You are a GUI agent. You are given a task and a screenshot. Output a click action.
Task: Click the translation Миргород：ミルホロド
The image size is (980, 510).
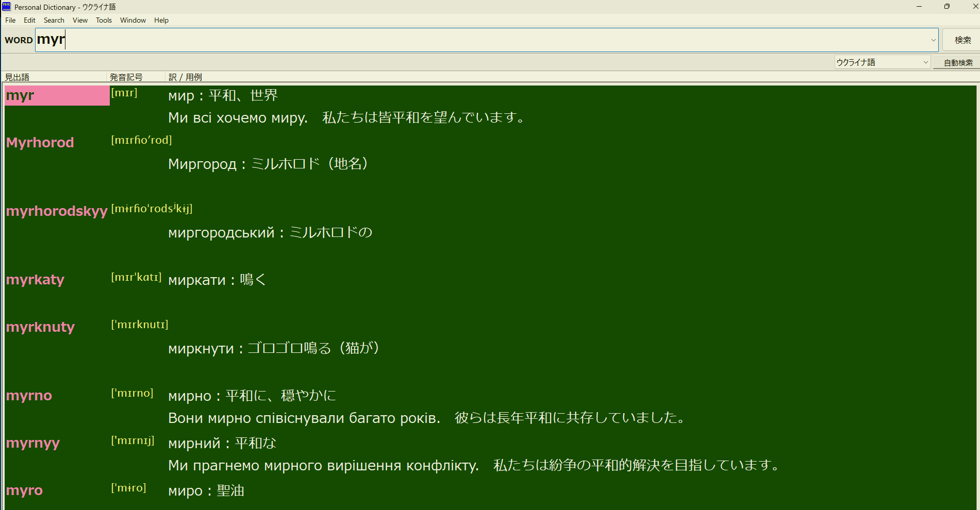click(x=269, y=164)
